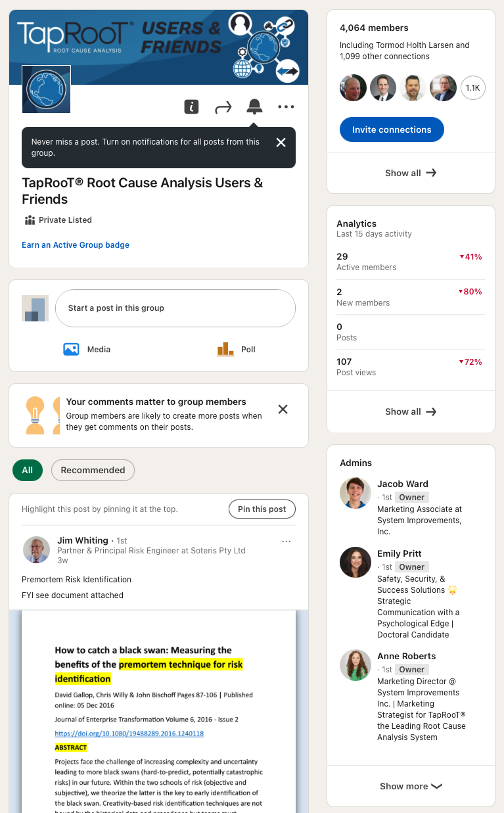Click the group info icon
Viewport: 504px width, 813px height.
point(191,106)
